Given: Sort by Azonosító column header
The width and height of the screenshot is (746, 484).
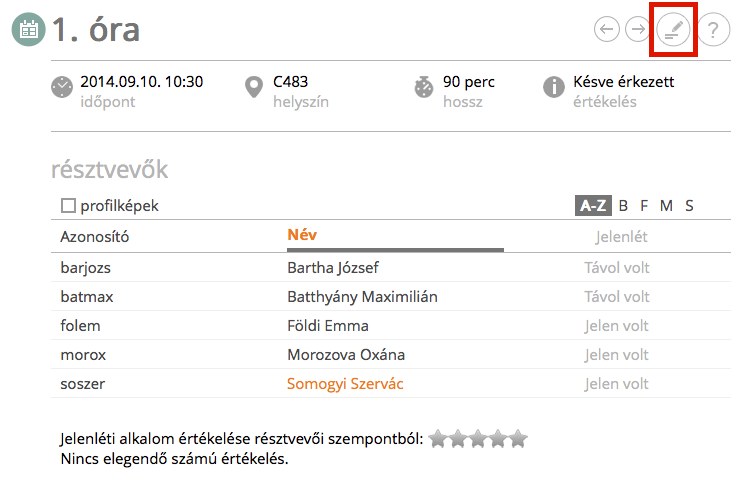Looking at the screenshot, I should pos(95,237).
